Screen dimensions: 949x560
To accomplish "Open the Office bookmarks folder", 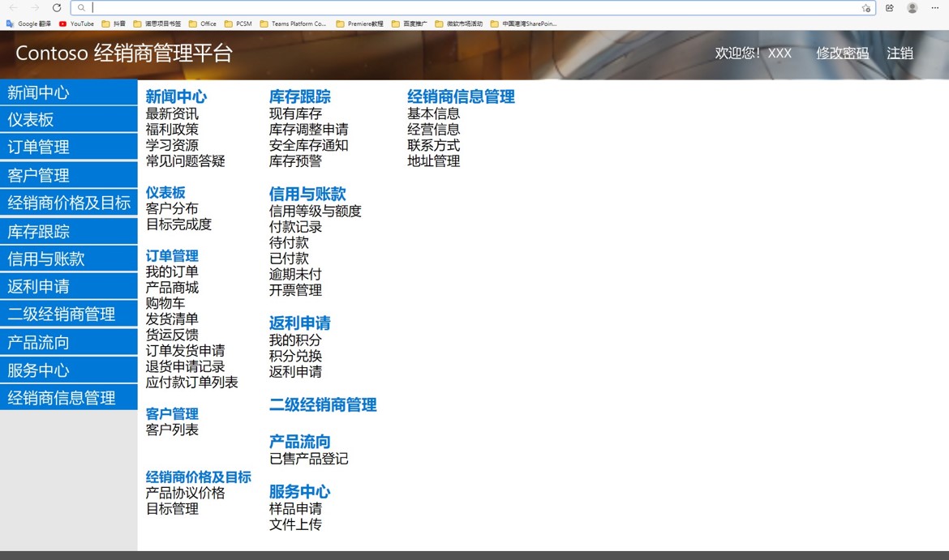I will coord(203,24).
